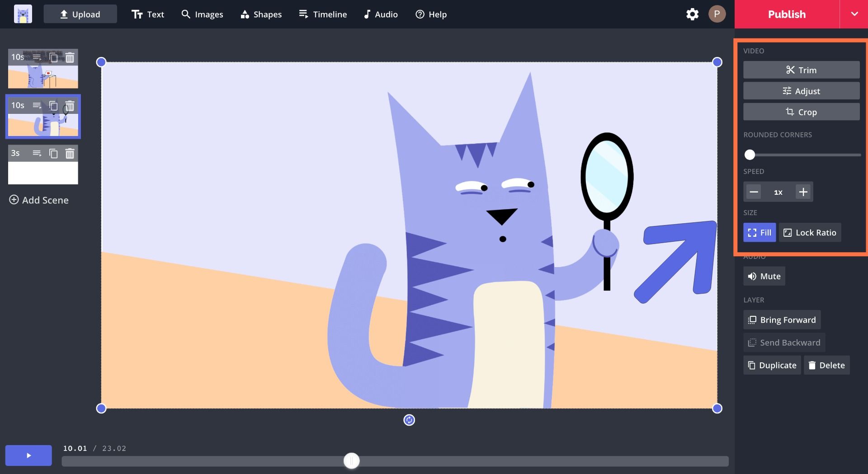Decrease video speed with minus button
This screenshot has height=474, width=868.
(754, 192)
